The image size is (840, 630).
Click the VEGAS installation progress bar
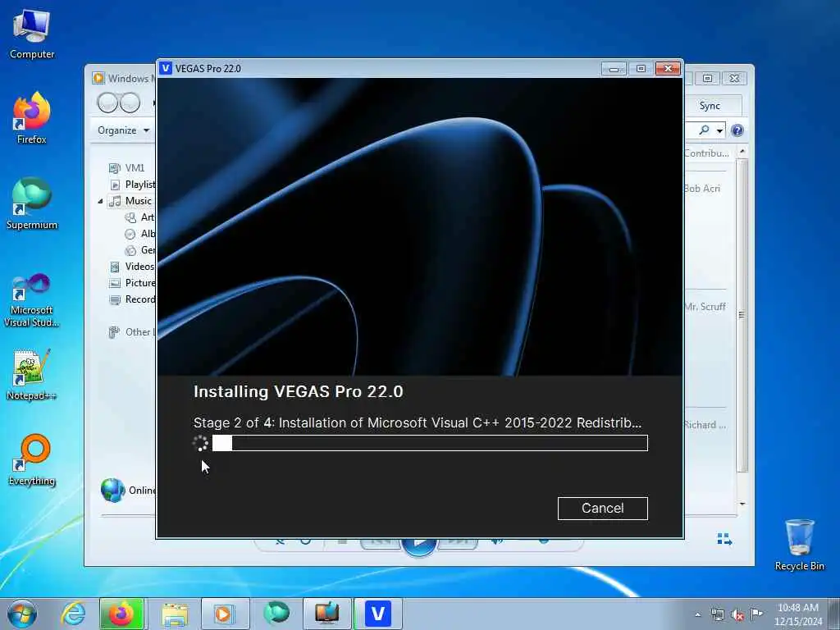point(430,443)
